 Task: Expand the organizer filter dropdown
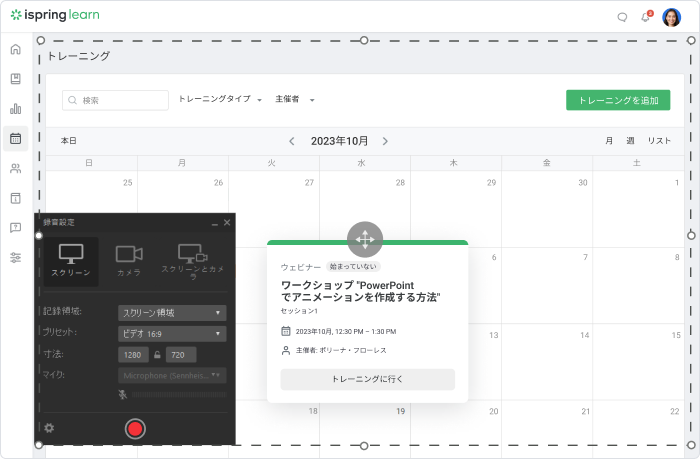[295, 99]
